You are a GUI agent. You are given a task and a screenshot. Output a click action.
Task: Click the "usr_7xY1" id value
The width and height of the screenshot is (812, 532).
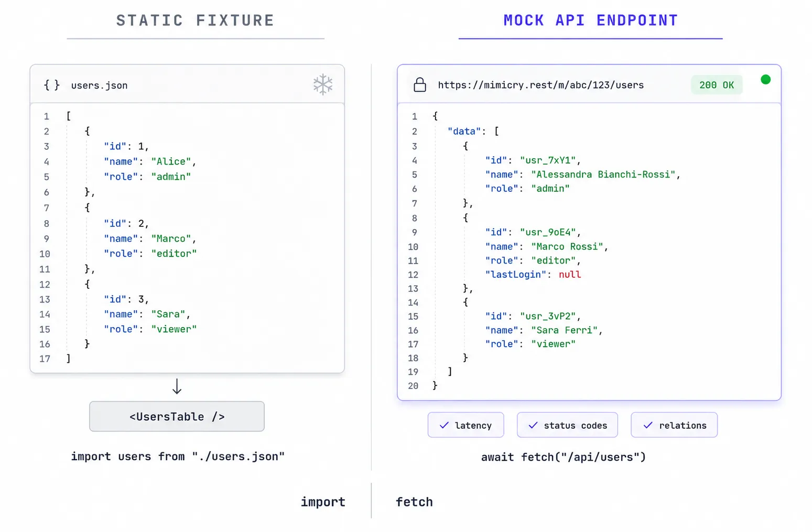548,160
